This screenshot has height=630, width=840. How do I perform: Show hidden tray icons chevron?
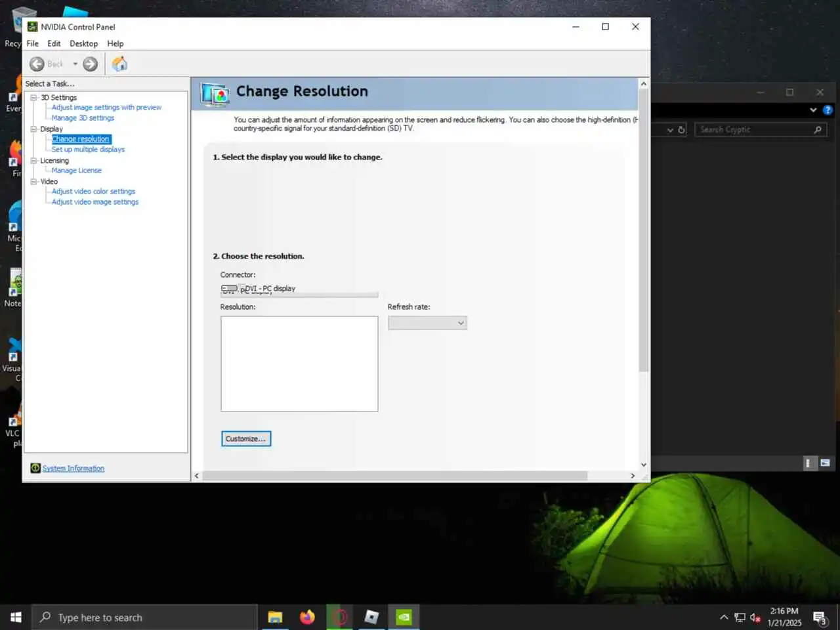click(x=724, y=618)
